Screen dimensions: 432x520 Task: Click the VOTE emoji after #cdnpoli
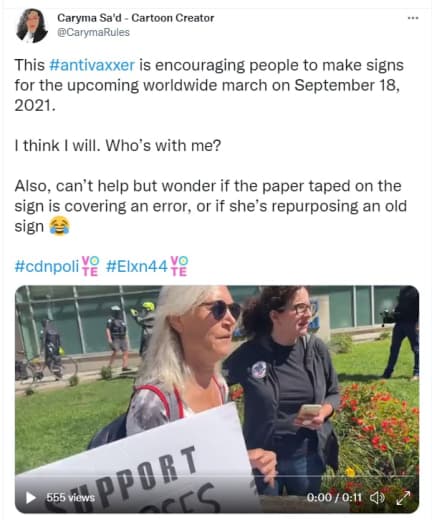90,266
